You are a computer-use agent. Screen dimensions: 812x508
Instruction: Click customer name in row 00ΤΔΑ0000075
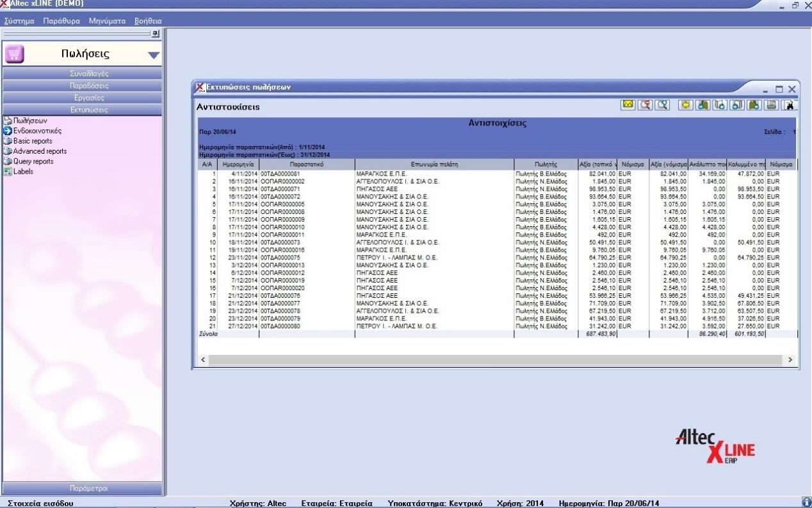click(x=398, y=258)
